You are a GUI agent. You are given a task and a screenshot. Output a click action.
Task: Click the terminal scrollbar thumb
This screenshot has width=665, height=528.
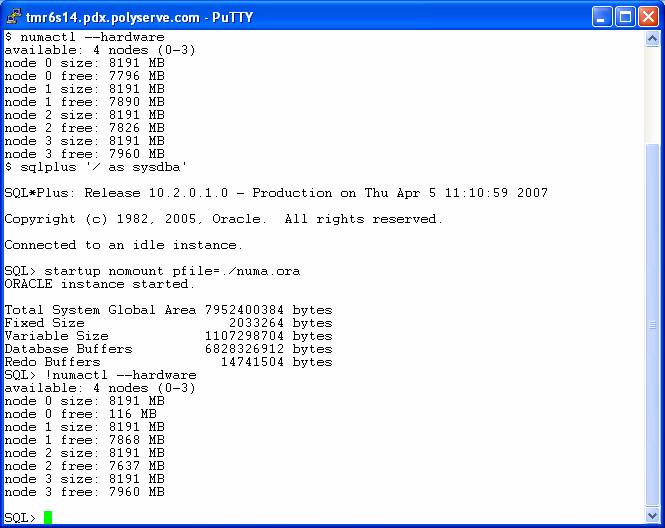(653, 325)
